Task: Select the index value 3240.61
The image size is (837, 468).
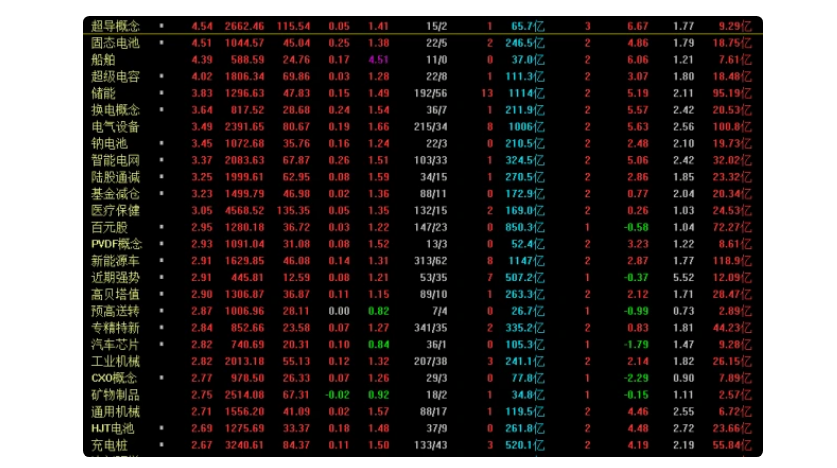Action: pyautogui.click(x=244, y=445)
